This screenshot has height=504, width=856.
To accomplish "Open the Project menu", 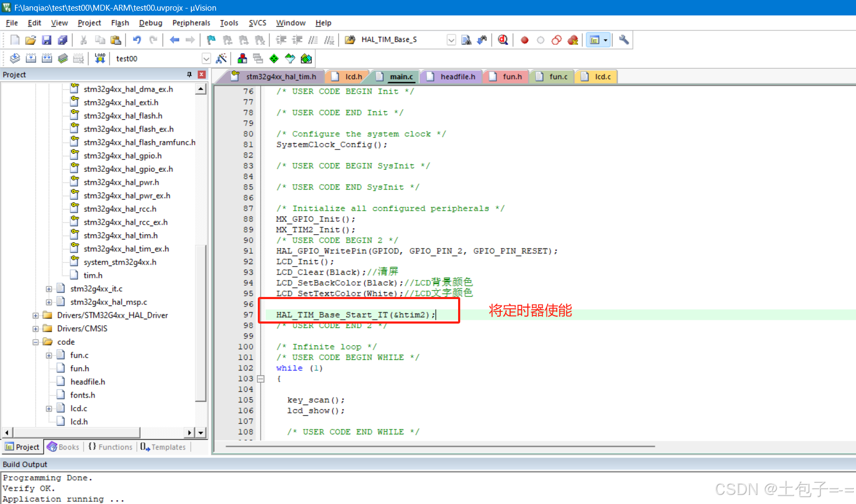I will click(89, 23).
